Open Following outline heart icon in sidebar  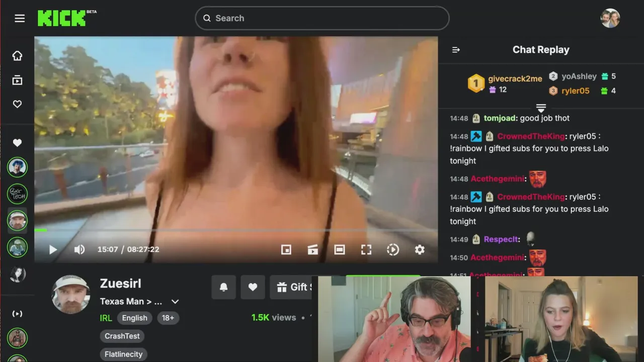point(17,104)
